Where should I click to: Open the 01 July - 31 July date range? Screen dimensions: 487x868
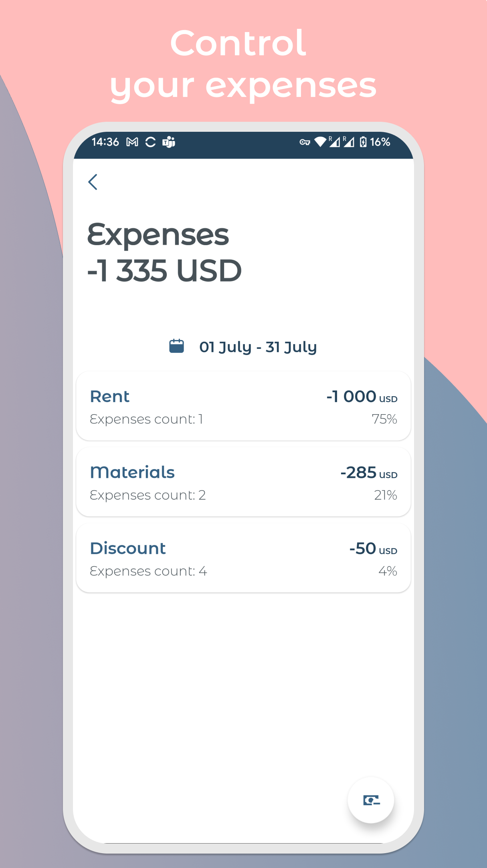tap(258, 347)
